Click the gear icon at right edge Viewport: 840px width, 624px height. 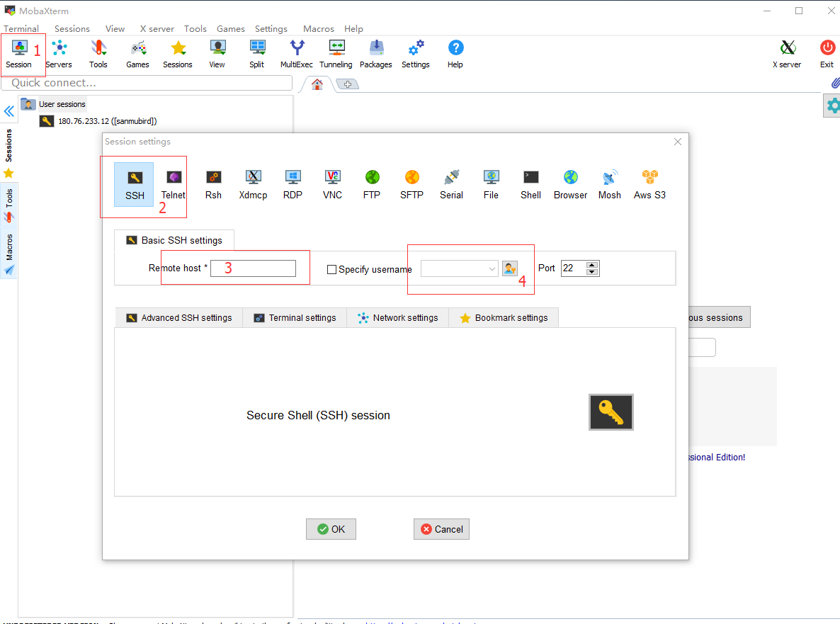832,106
